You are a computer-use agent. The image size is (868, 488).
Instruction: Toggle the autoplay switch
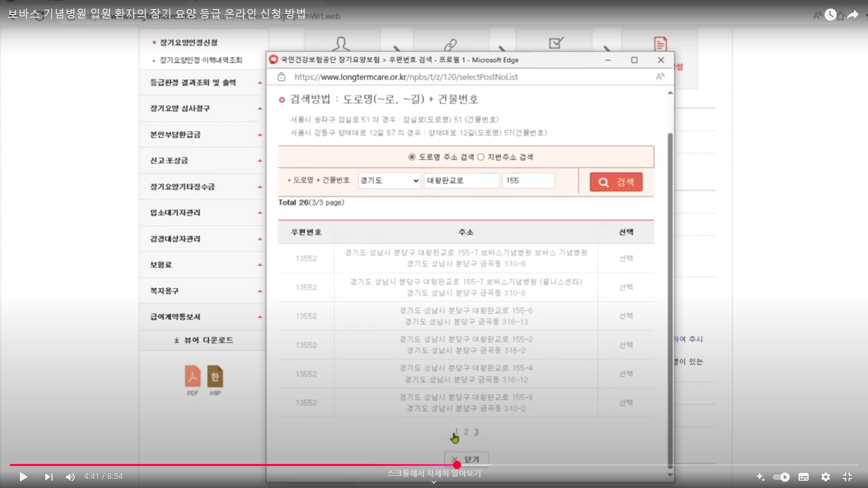781,477
